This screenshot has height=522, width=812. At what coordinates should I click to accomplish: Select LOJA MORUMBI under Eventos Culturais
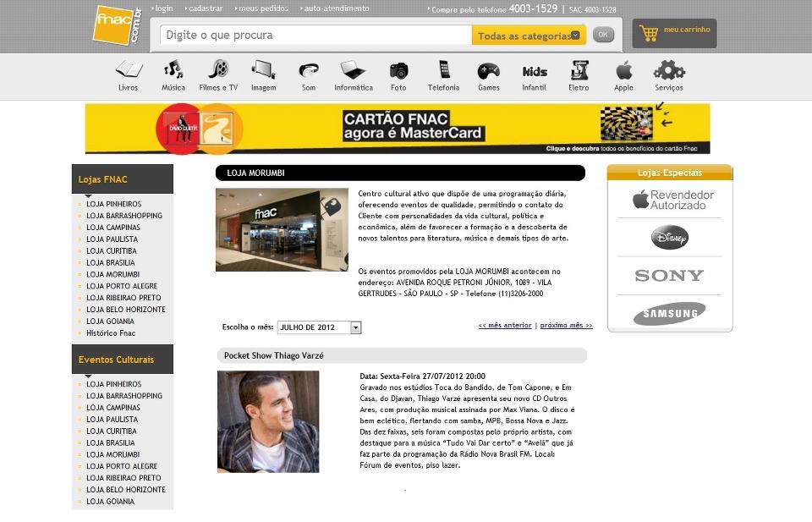click(112, 454)
